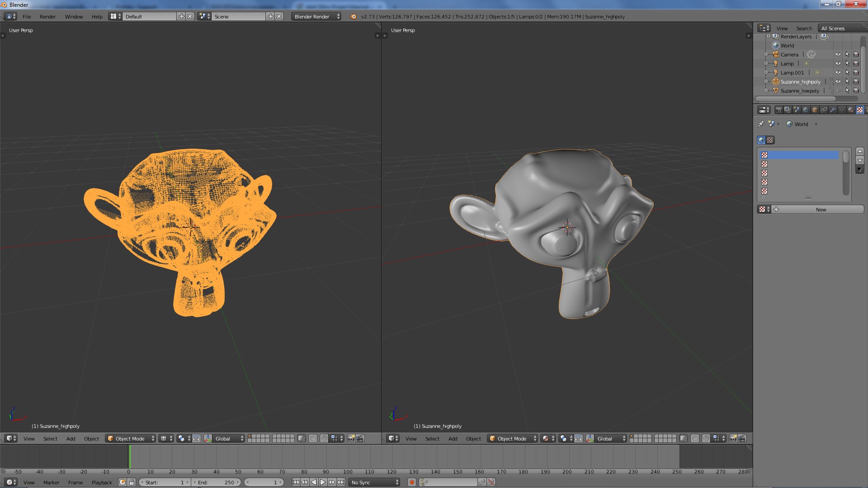This screenshot has height=488, width=868.
Task: Open the Render menu in top bar
Action: pos(47,16)
